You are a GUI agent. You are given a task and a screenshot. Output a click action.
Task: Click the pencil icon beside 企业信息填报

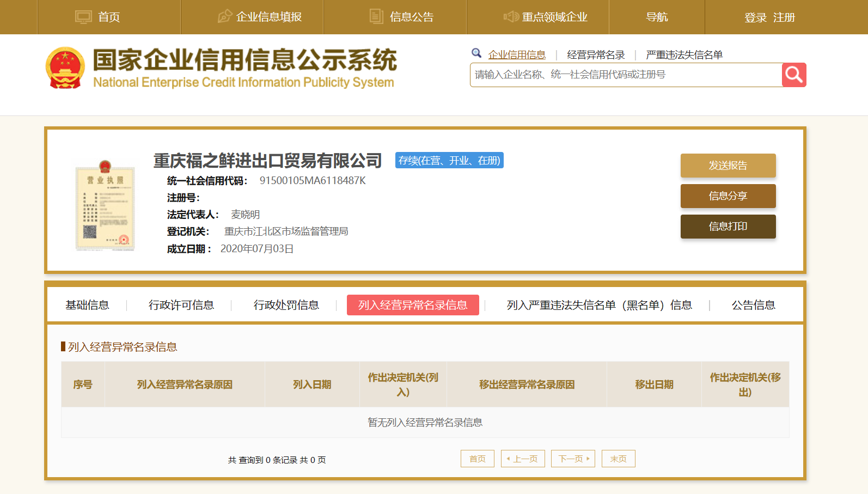coord(224,16)
